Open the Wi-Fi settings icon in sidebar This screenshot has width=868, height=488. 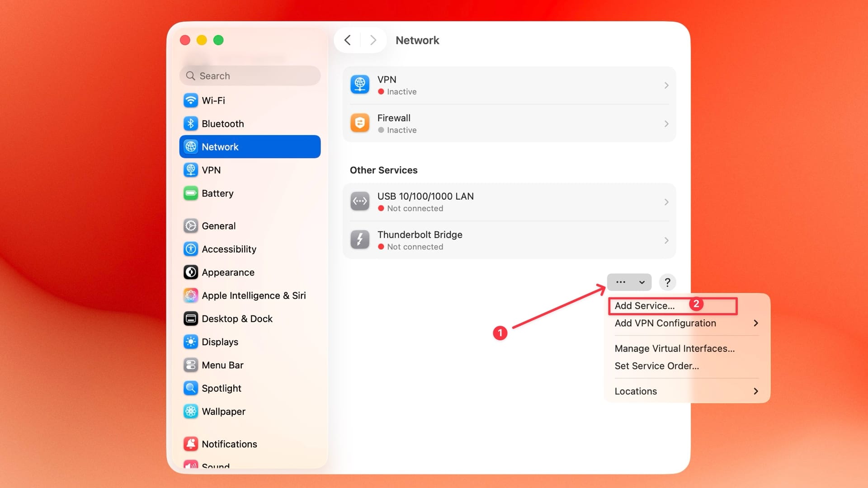click(x=190, y=100)
